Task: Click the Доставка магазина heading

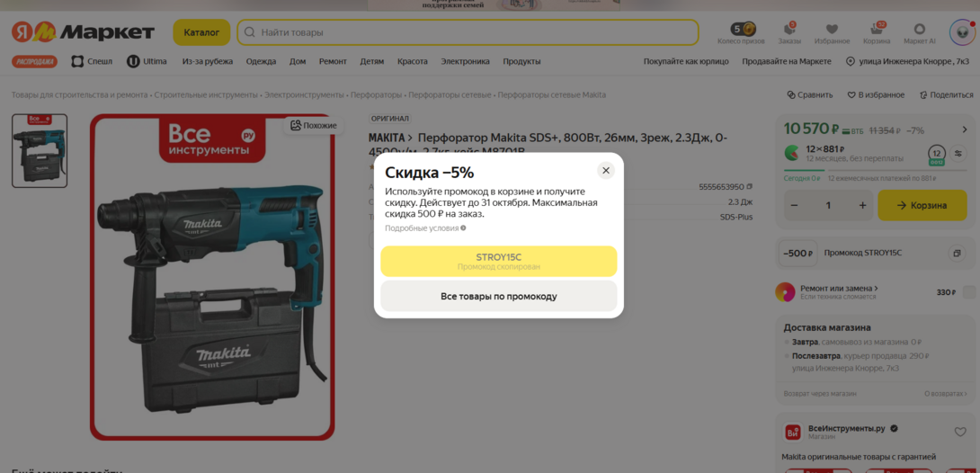Action: point(827,328)
